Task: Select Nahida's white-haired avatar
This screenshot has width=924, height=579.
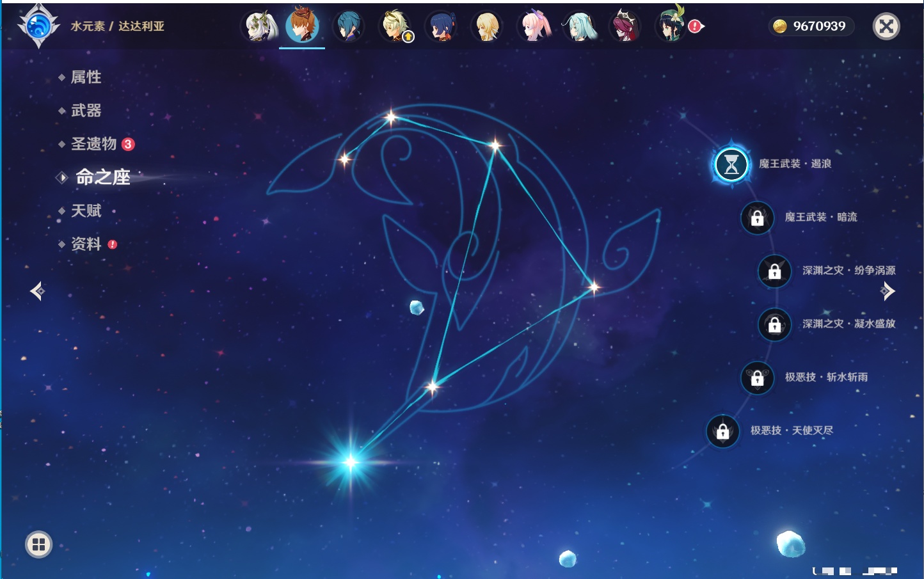Action: [260, 26]
